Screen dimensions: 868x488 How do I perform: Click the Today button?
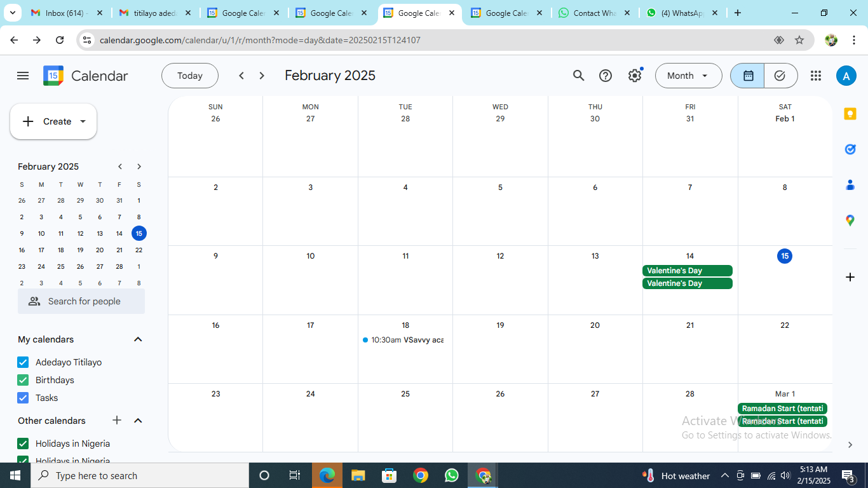click(x=190, y=76)
